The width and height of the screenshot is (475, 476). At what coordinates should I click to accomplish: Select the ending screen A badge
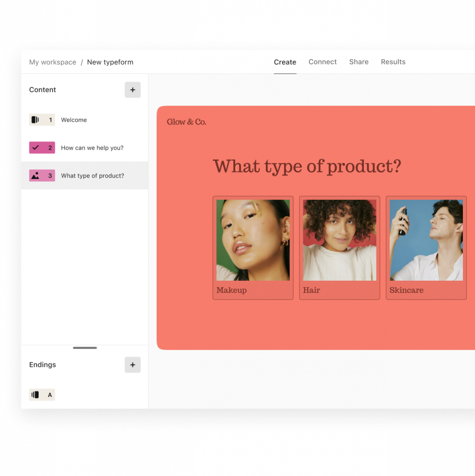click(x=42, y=395)
